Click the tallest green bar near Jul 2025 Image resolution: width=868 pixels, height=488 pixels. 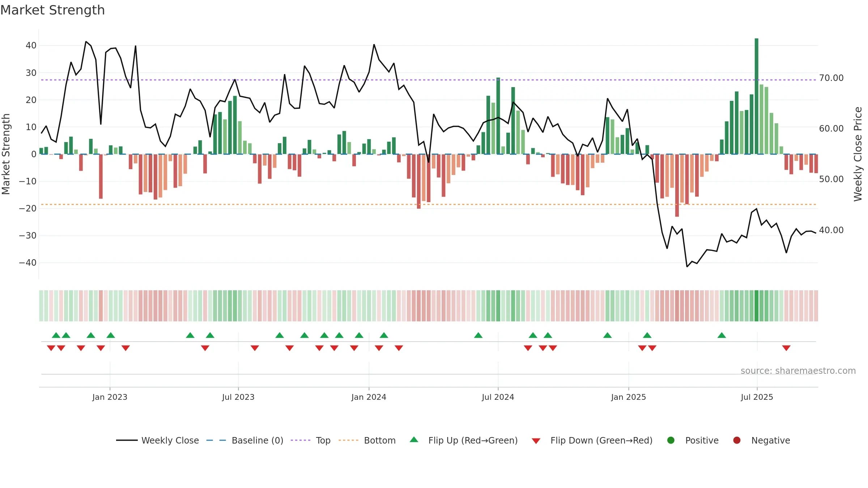click(x=757, y=96)
